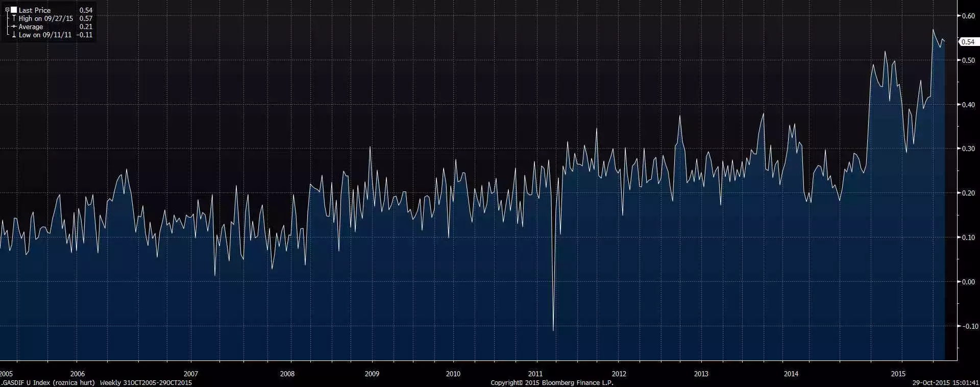
Task: Click the High marker icon in legend
Action: point(14,18)
